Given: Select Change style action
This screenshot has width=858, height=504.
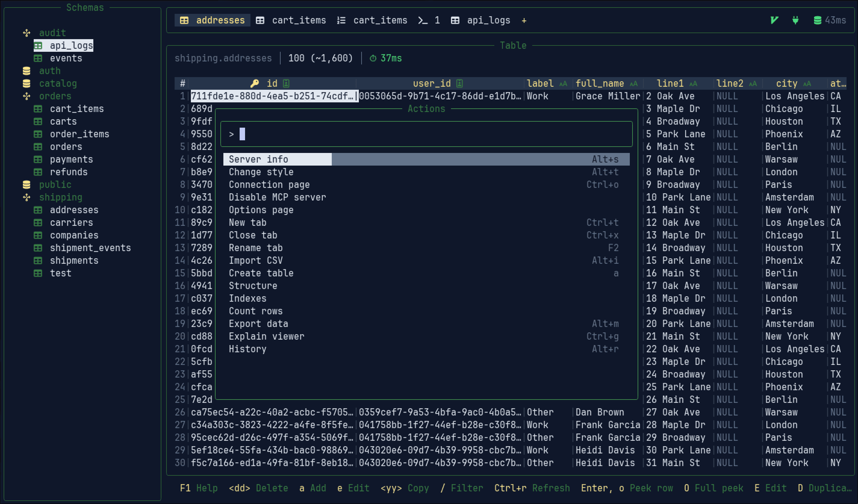Looking at the screenshot, I should click(426, 172).
